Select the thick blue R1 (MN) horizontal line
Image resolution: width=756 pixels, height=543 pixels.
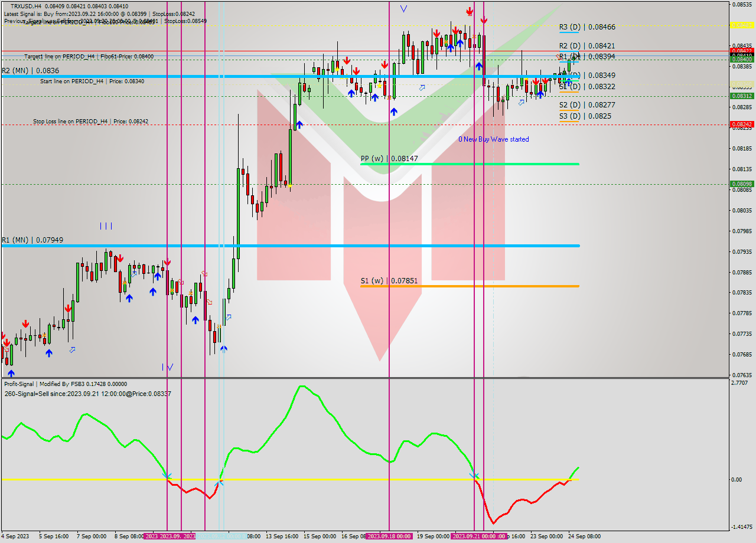coord(290,246)
